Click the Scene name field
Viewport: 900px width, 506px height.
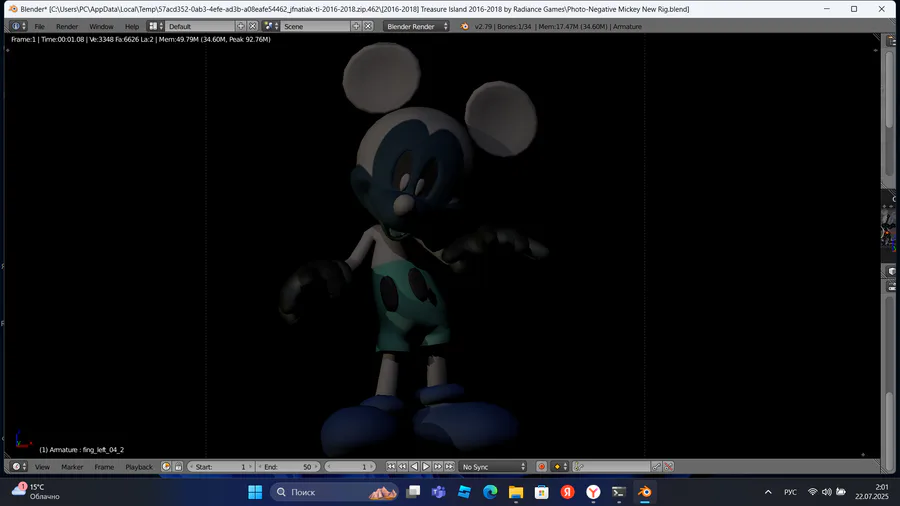315,26
